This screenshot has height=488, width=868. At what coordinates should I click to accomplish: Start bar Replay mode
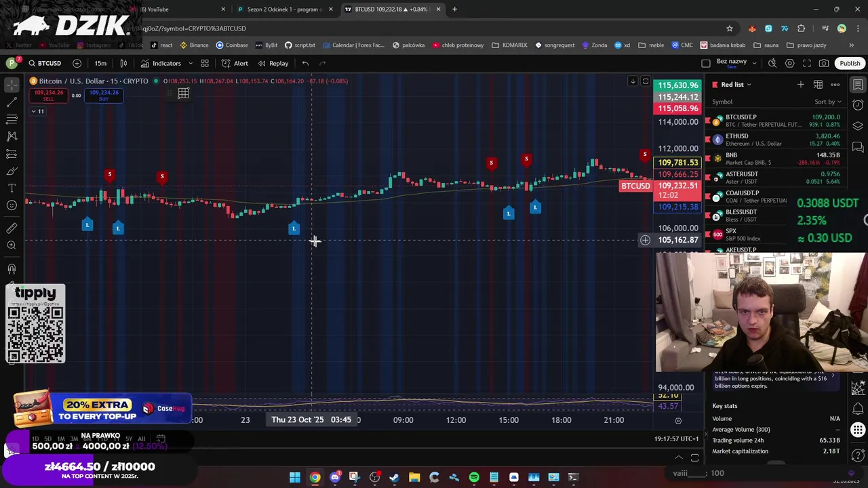(x=273, y=63)
